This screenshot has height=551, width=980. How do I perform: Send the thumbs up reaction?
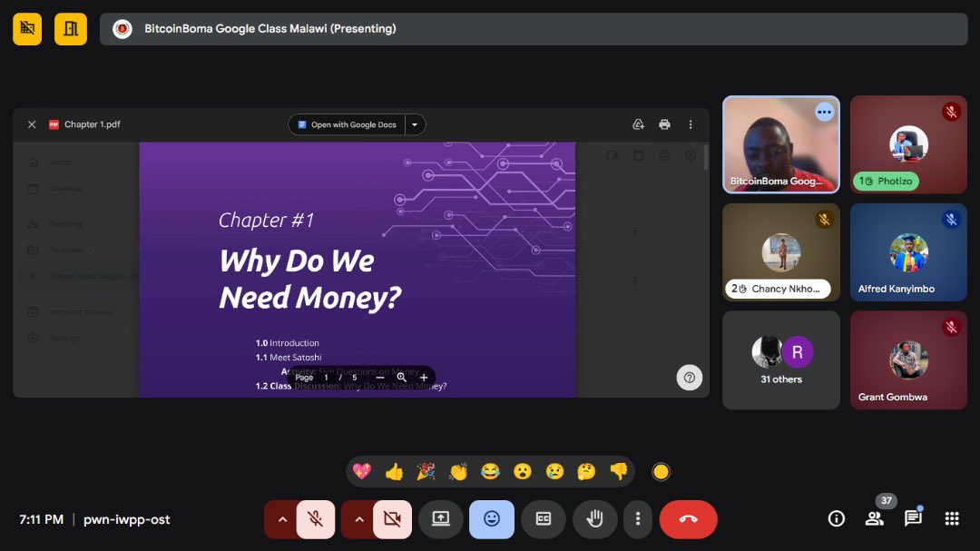[x=395, y=471]
